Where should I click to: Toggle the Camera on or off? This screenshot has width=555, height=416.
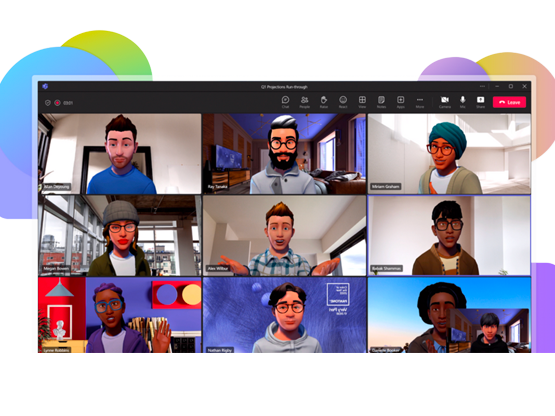[445, 102]
